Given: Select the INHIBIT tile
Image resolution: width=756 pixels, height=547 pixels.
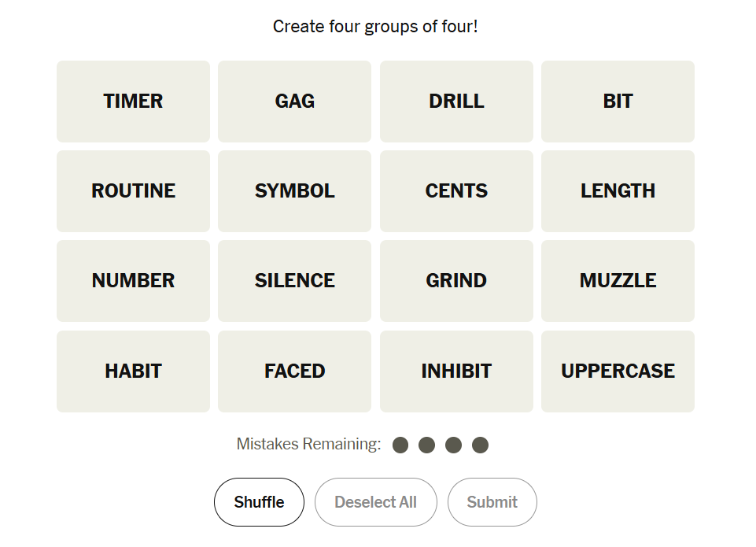Looking at the screenshot, I should pos(456,371).
